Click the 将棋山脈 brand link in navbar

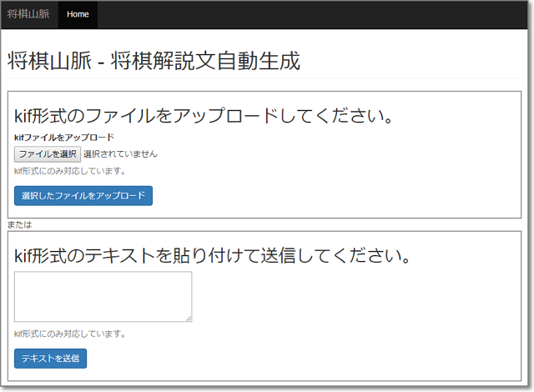[28, 14]
